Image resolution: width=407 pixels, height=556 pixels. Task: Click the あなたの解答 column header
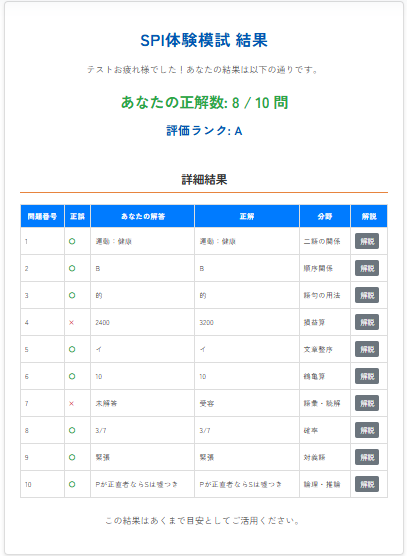click(143, 216)
